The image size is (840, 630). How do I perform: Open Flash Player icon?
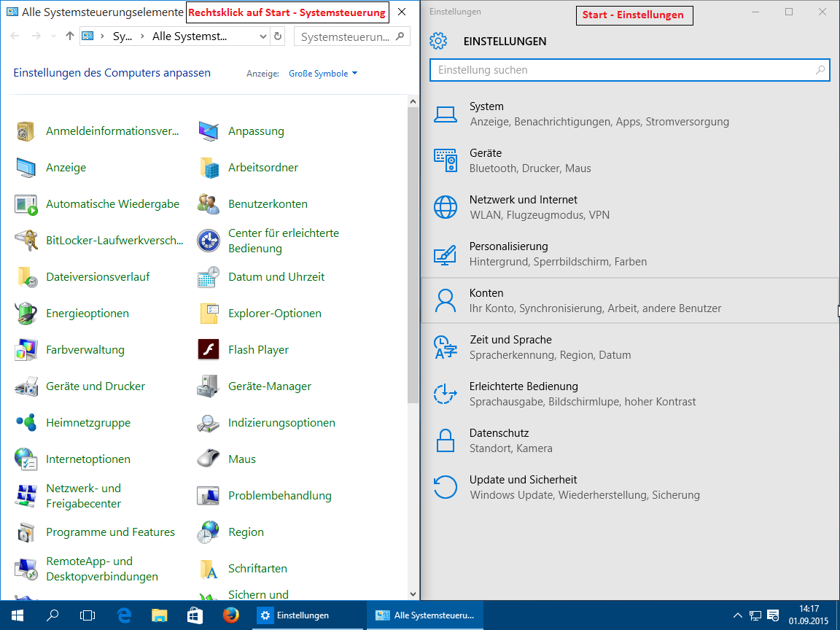coord(208,350)
